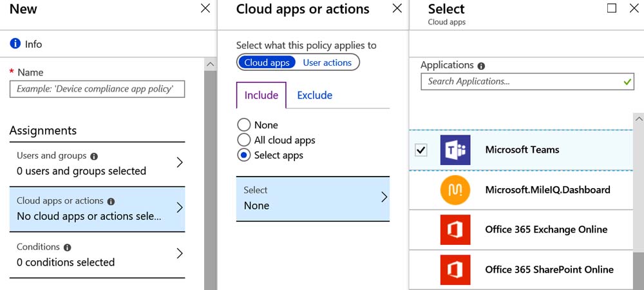The height and width of the screenshot is (290, 644).
Task: Click the policy Name input field
Action: 97,89
